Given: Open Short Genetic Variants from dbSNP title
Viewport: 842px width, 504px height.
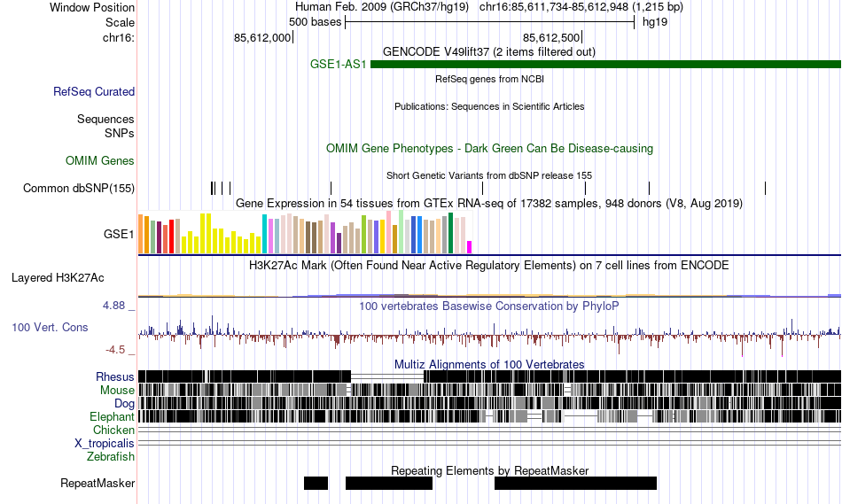Looking at the screenshot, I should [489, 175].
